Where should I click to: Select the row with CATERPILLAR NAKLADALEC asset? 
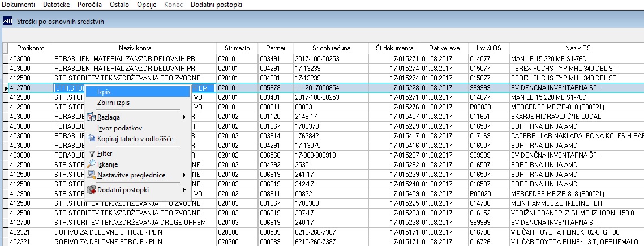tap(324, 135)
